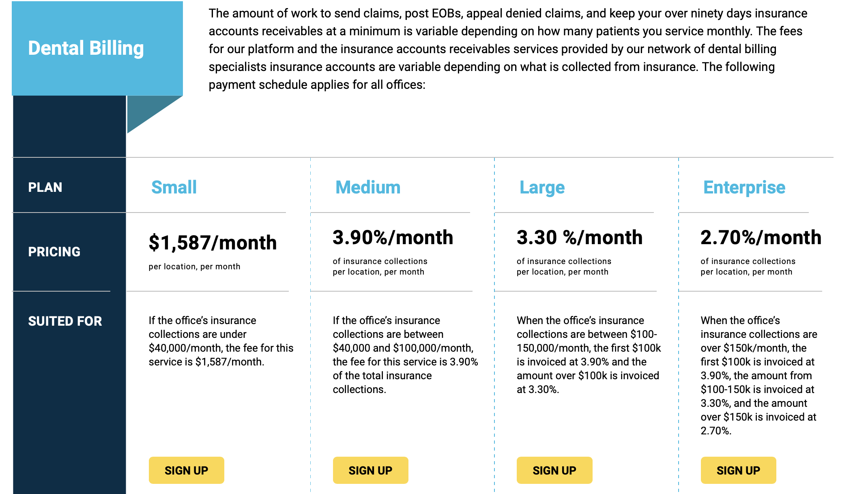Click the Large plan heading
Image resolution: width=868 pixels, height=494 pixels.
pos(542,187)
